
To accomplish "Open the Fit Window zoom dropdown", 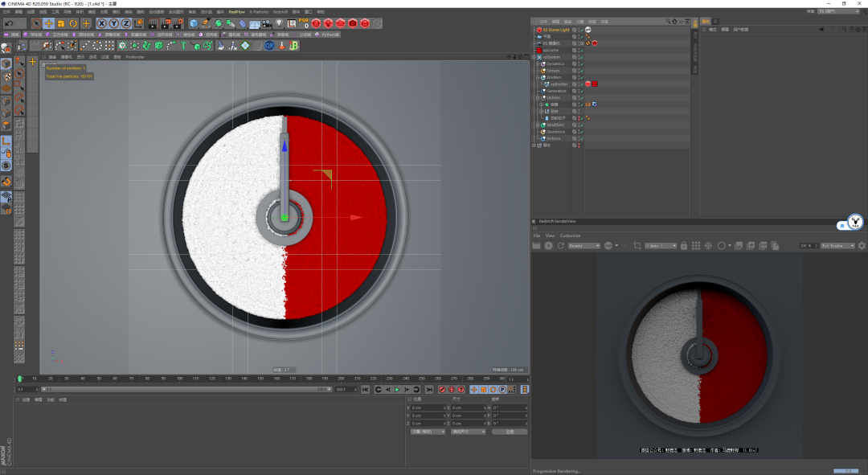I will pyautogui.click(x=836, y=245).
